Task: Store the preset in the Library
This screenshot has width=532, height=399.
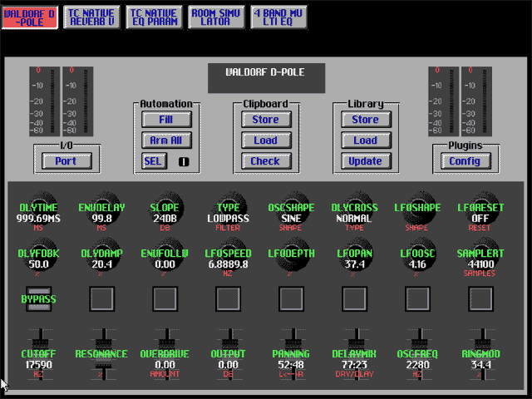Action: 366,120
